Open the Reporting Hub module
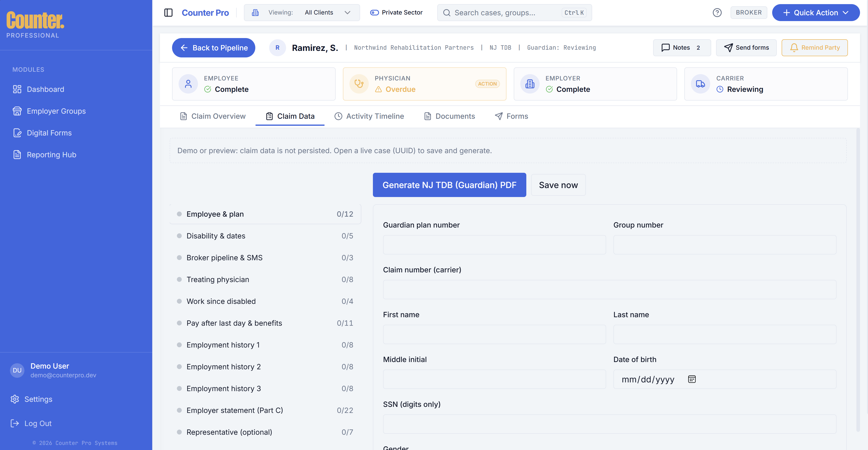The height and width of the screenshot is (450, 868). point(51,155)
